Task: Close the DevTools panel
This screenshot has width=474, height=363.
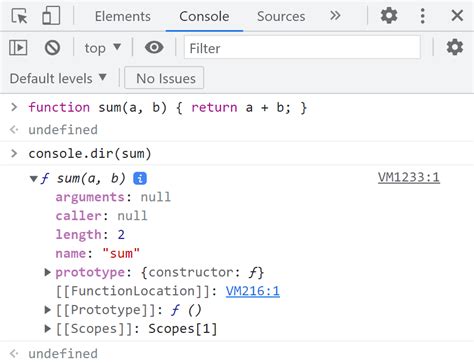Action: point(457,16)
